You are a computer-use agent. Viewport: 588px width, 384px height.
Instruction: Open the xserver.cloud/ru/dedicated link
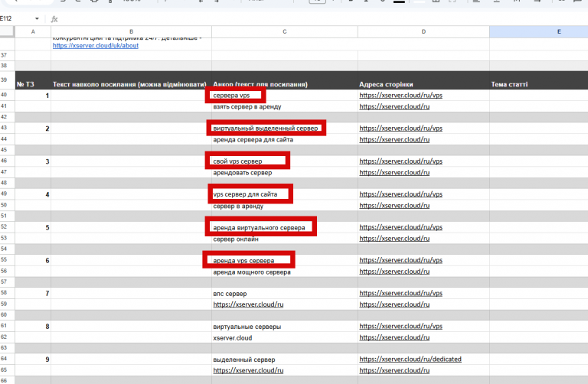pos(410,359)
